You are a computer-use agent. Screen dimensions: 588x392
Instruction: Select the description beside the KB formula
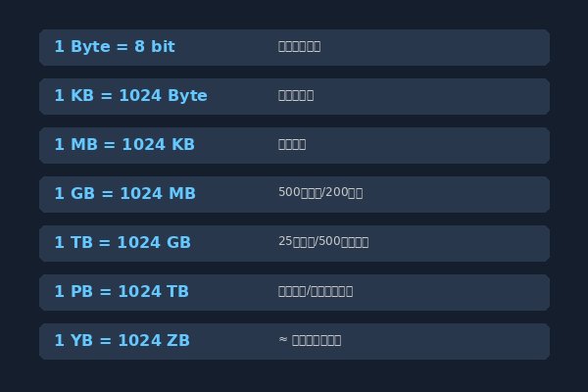coord(296,96)
